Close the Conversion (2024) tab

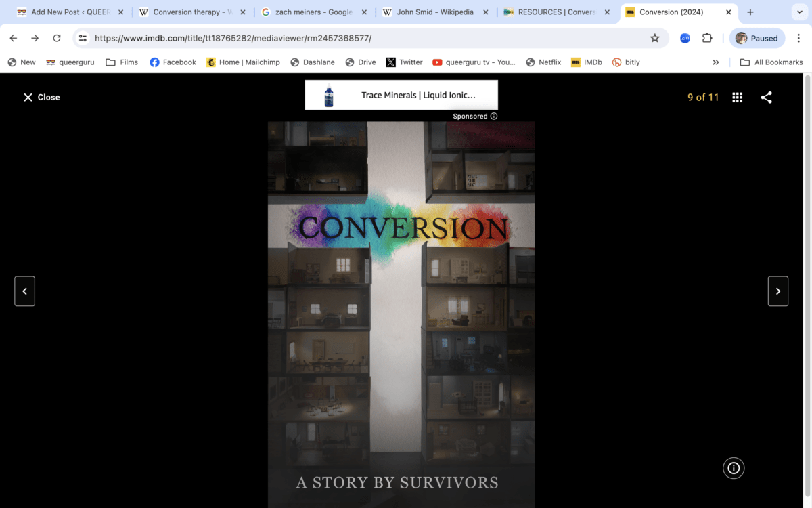729,12
